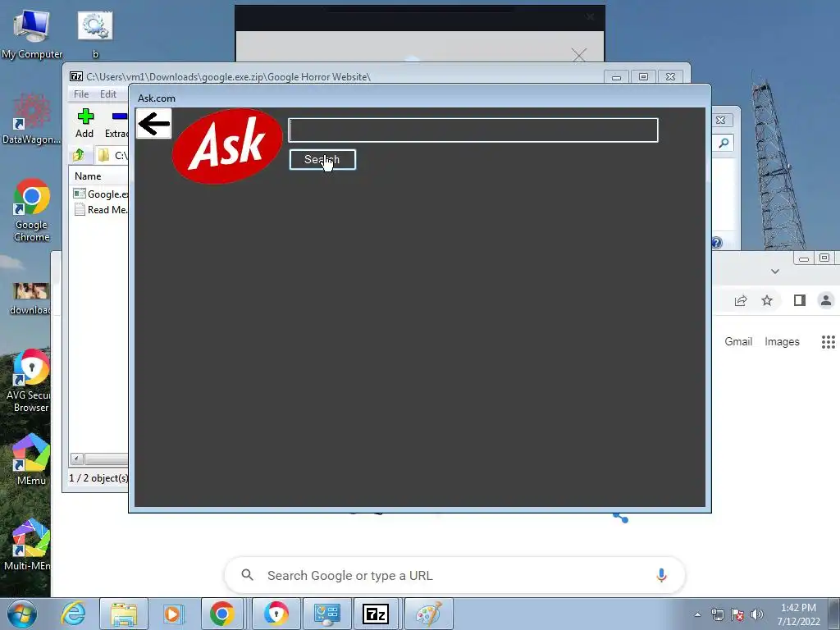
Task: Open My Computer desktop icon
Action: click(x=32, y=33)
